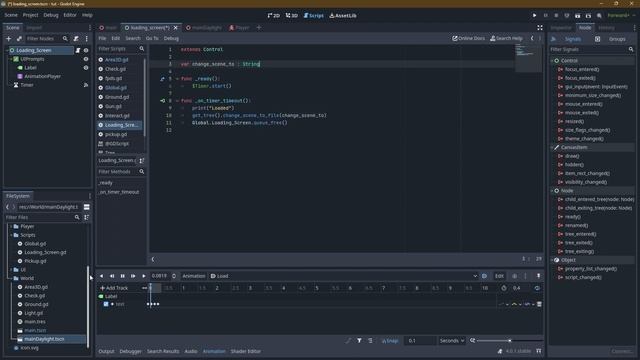Select the mainDaylight.tscn file in FileSystem

click(x=44, y=339)
